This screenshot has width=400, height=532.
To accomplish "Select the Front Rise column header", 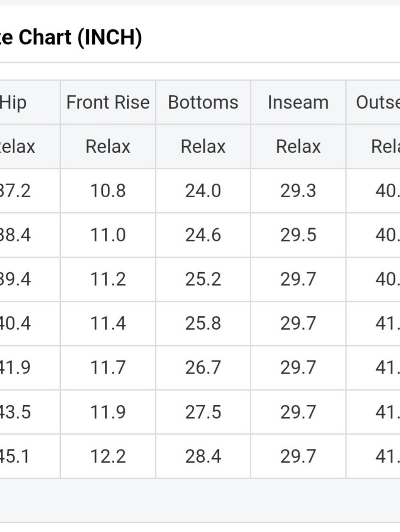I will 108,102.
